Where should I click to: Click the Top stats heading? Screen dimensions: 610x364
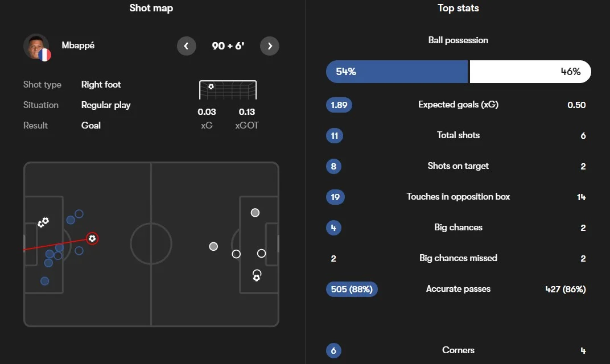coord(458,8)
